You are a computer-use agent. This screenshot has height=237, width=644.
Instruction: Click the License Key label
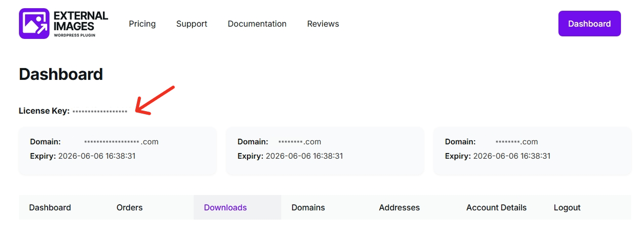tap(44, 111)
